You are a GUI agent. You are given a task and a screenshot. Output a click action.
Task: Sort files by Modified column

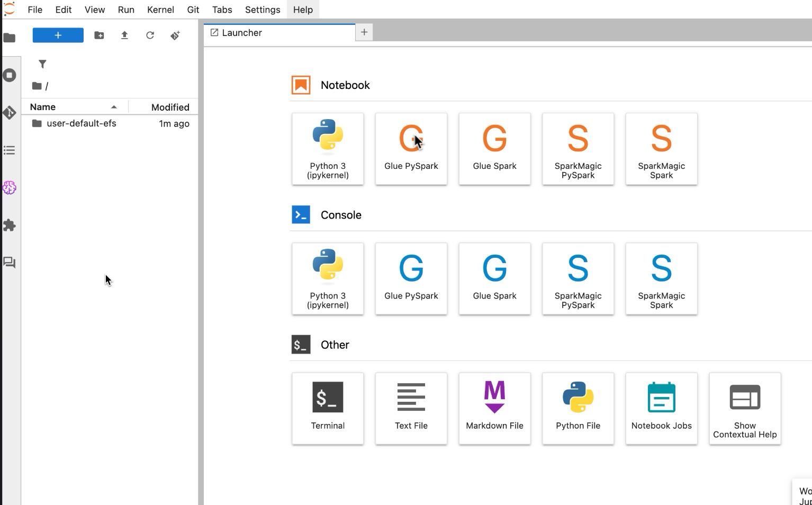169,107
